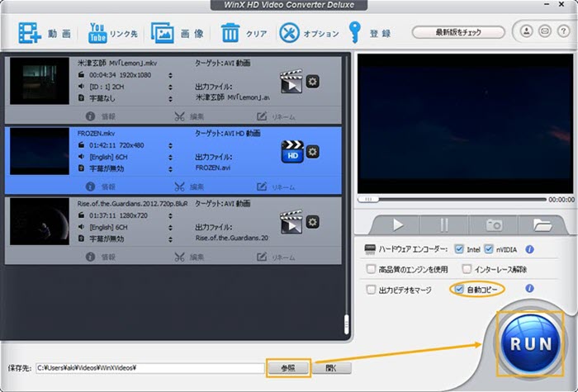Show 情報 info for Rise.of.the.Guardians
Screen dimensions: 578x392
click(100, 257)
